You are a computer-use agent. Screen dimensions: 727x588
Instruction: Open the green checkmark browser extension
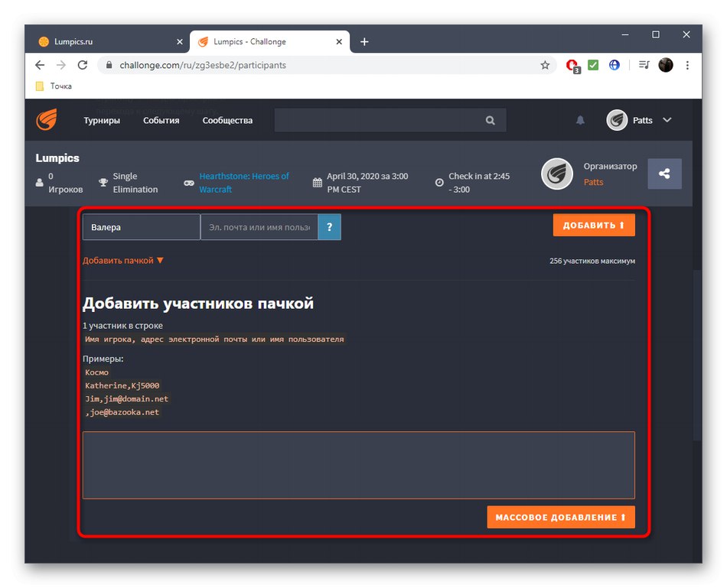[593, 66]
